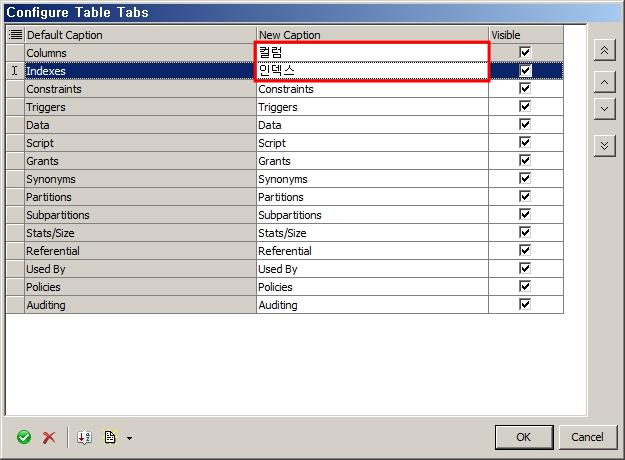This screenshot has width=625, height=460.
Task: Toggle Visible checkbox for Triggers
Action: tap(525, 107)
